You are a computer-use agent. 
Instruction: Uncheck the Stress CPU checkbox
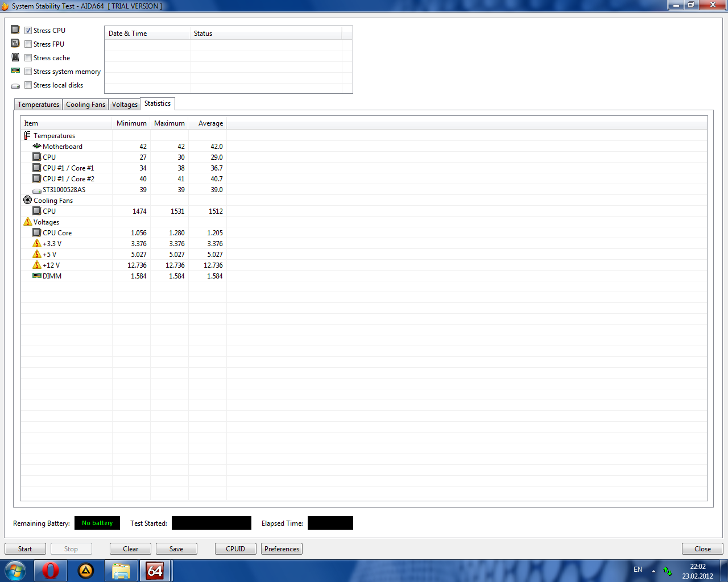tap(28, 30)
